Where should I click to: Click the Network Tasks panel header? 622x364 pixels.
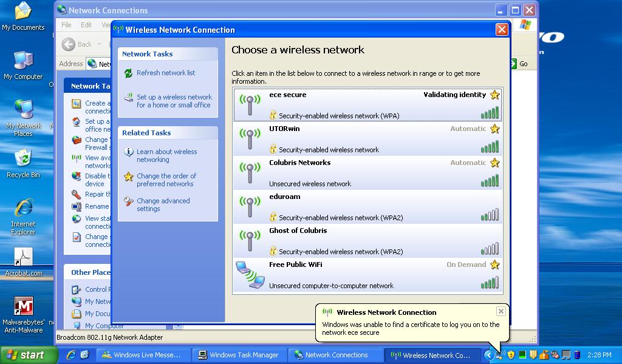pyautogui.click(x=168, y=54)
